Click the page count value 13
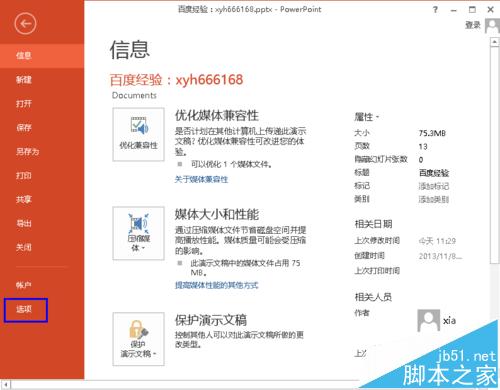 423,146
